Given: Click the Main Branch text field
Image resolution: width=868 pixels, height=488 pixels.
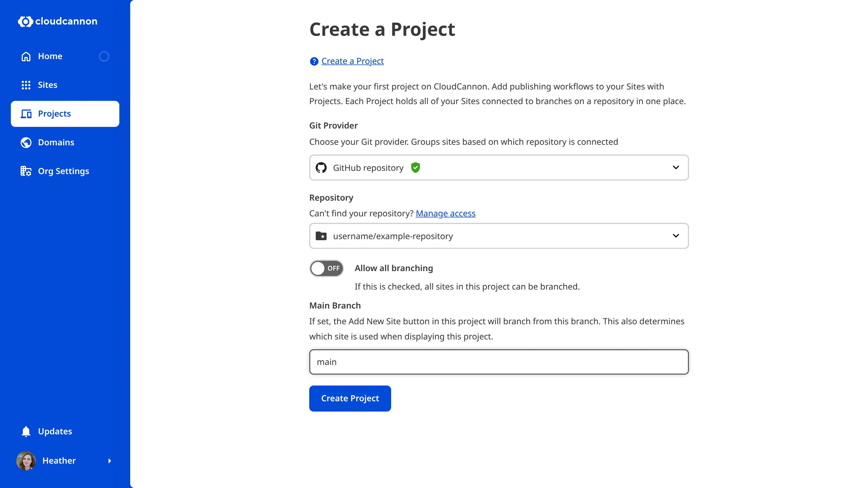Looking at the screenshot, I should click(498, 362).
